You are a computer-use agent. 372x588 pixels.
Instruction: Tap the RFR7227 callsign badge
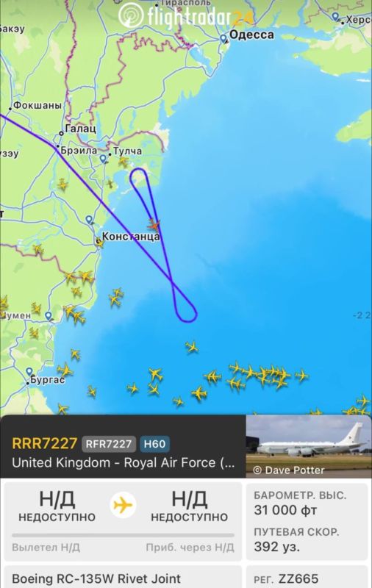coord(109,444)
